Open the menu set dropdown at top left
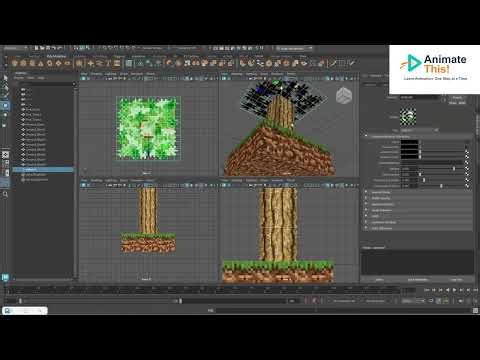Screen dimensions: 480x360 (15, 48)
